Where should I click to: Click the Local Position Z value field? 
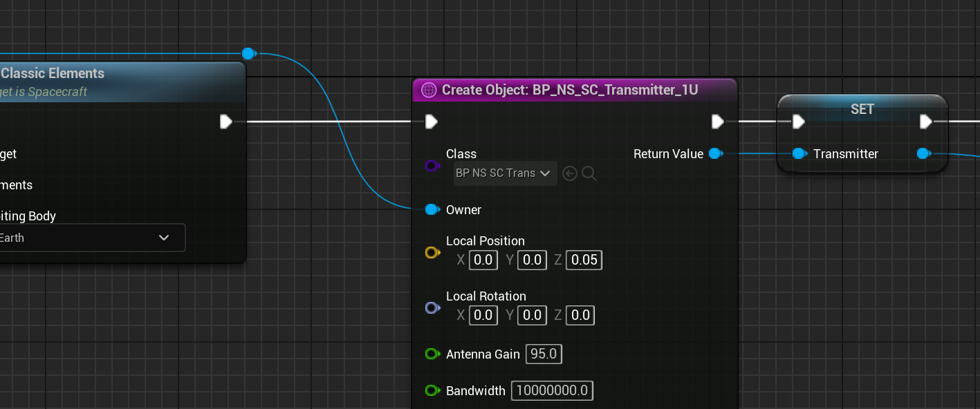pos(584,260)
